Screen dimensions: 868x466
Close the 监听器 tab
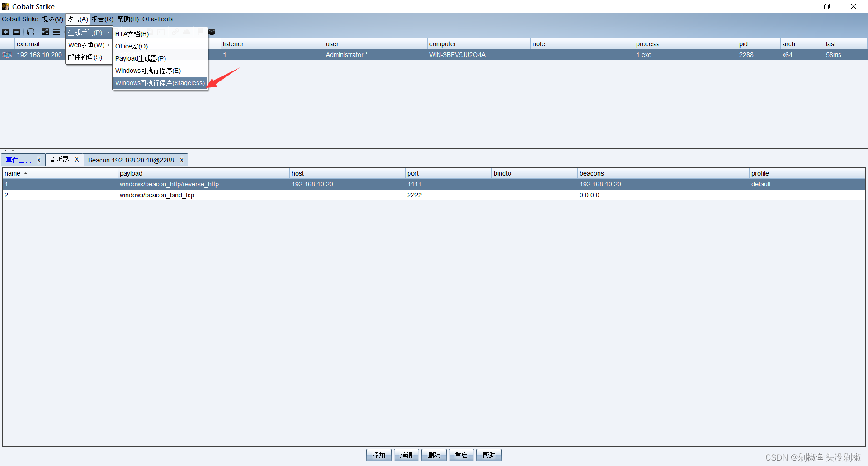click(x=77, y=159)
